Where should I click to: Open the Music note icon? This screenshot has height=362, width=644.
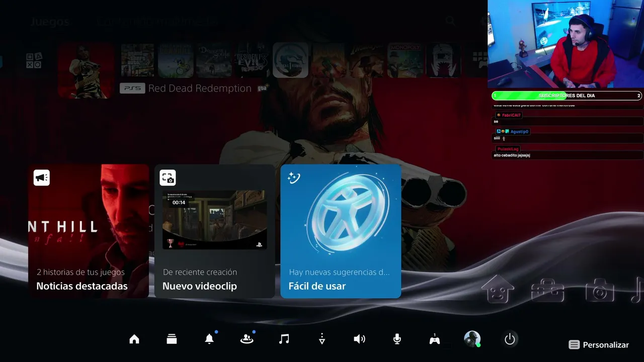[284, 339]
